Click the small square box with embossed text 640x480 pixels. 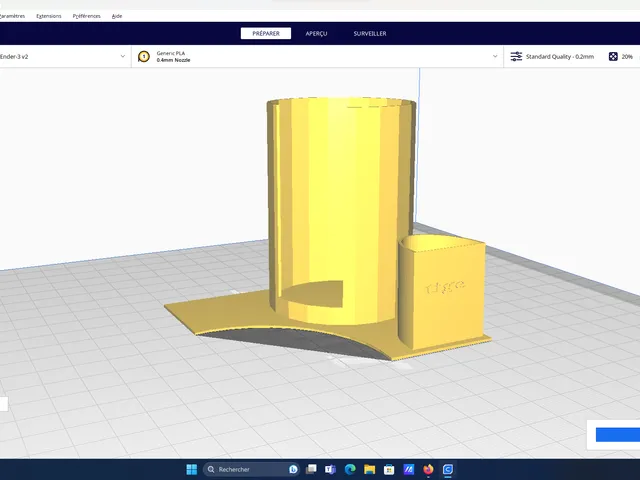tap(442, 292)
